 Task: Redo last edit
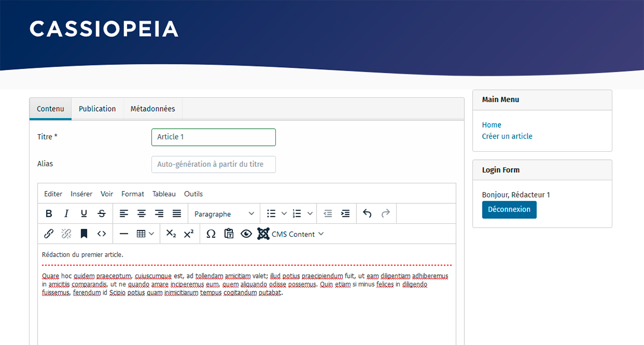(x=385, y=214)
